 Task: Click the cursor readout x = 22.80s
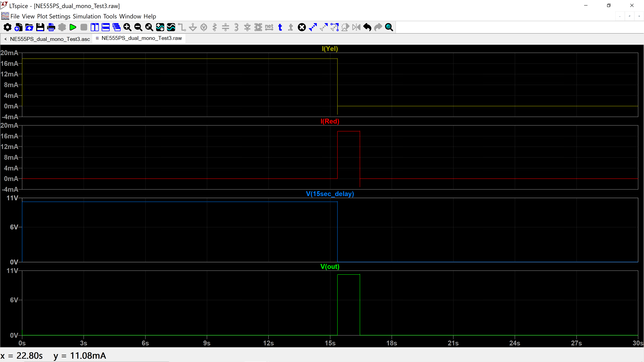point(21,355)
